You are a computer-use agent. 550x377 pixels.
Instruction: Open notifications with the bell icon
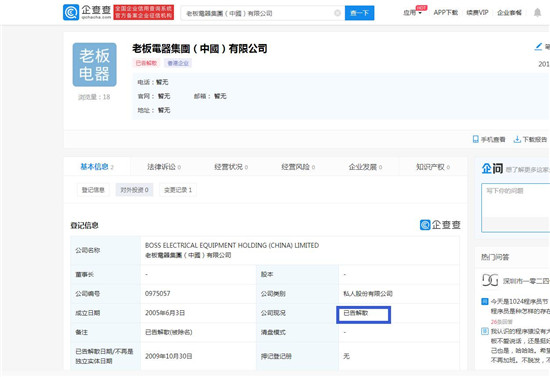click(537, 13)
